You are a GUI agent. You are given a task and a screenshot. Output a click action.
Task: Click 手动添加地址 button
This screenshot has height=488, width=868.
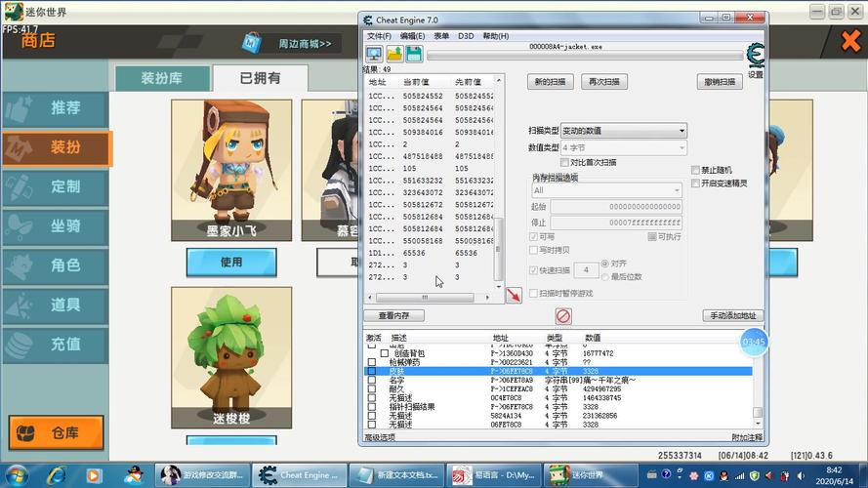[x=733, y=315]
